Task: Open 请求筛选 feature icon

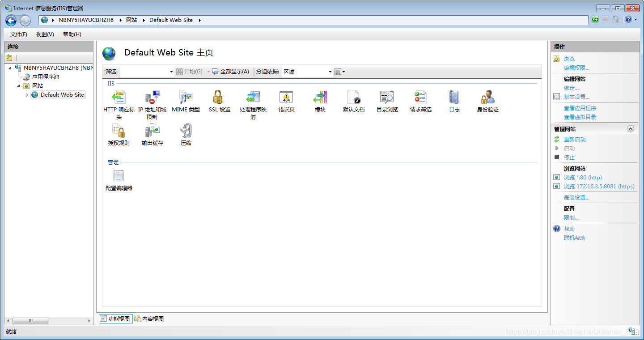Action: tap(420, 98)
